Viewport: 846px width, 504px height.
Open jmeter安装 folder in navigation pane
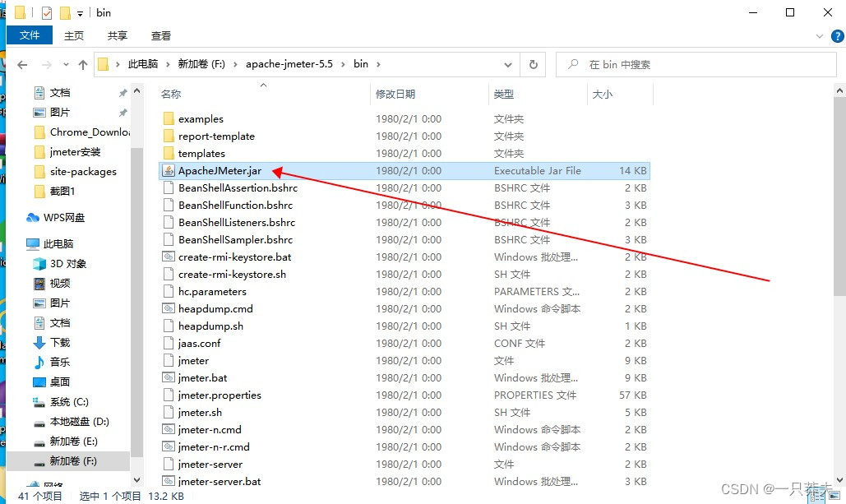(75, 152)
